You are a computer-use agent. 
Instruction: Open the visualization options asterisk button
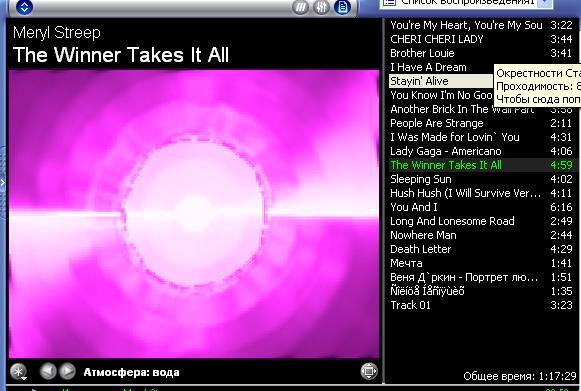click(x=18, y=371)
